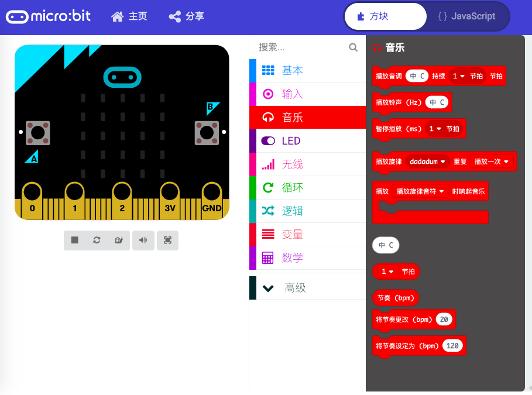This screenshot has width=532, height=395.
Task: Select the 暂停播放 (ms) block
Action: point(399,129)
